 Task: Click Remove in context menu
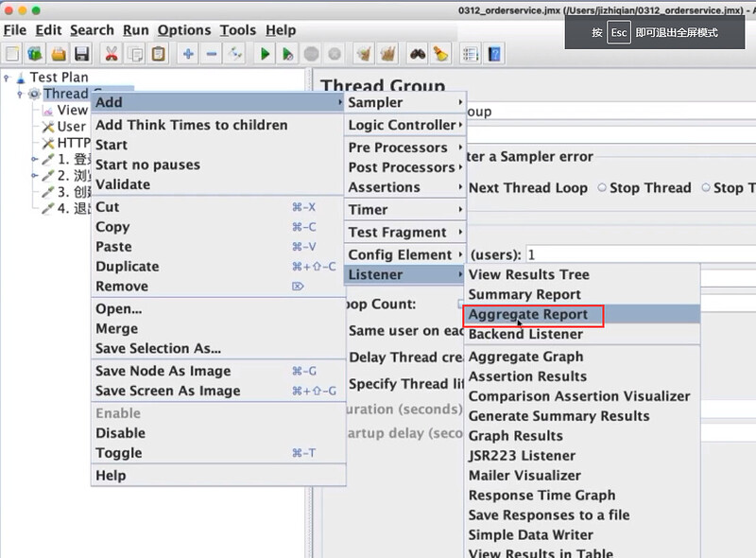218,287
